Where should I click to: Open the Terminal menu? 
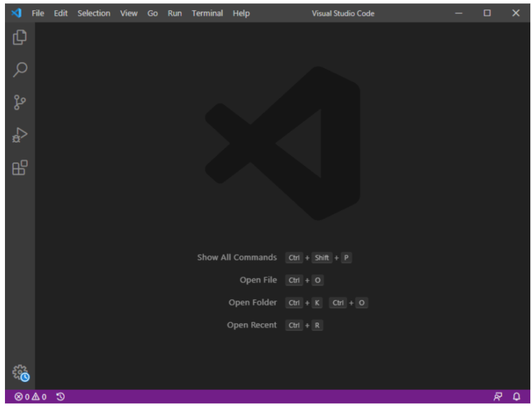[x=208, y=13]
